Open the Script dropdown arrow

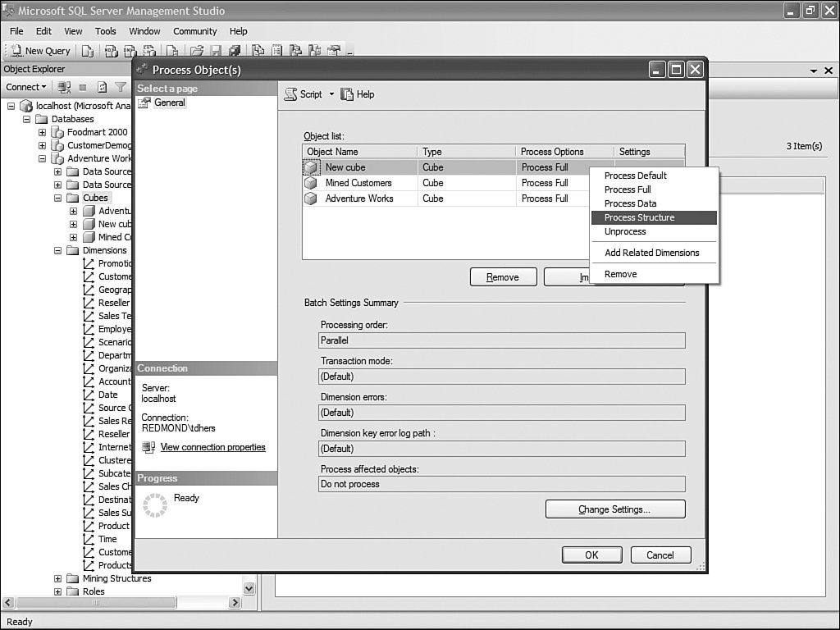331,94
